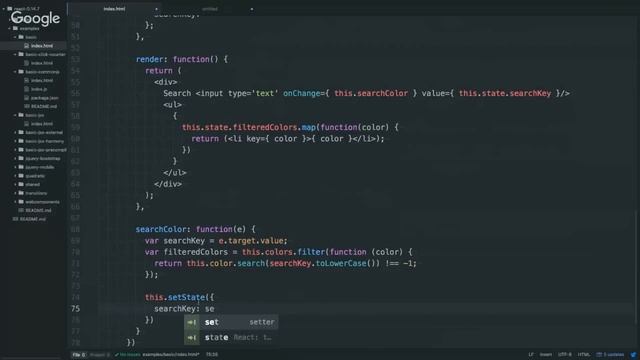Select the 'set' setter autocomplete suggestion
The image size is (640, 360).
click(x=231, y=322)
